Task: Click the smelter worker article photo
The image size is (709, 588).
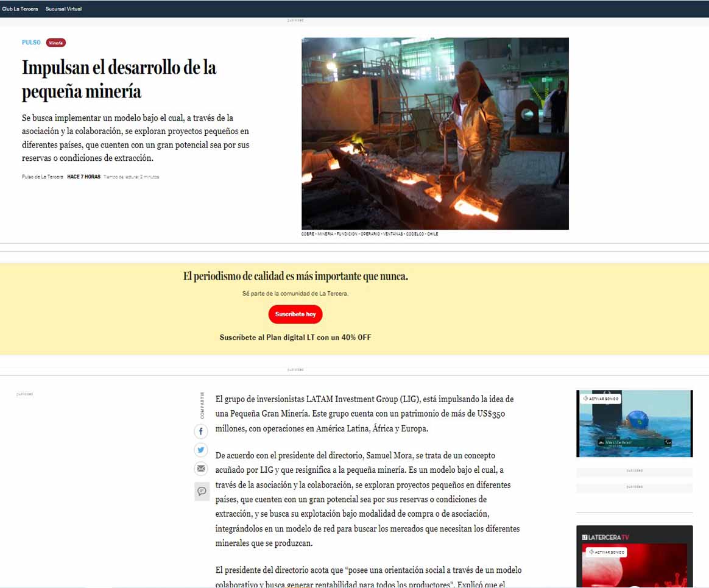Action: pos(435,133)
